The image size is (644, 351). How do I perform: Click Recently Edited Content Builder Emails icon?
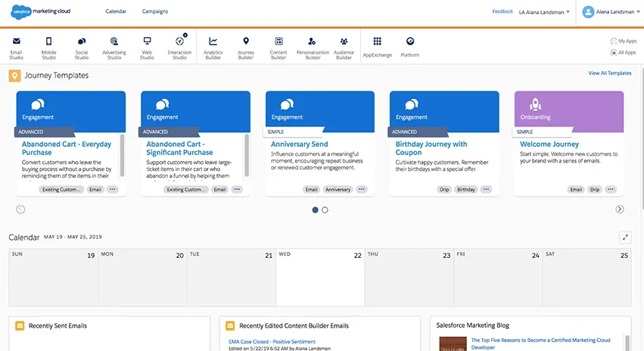[230, 325]
